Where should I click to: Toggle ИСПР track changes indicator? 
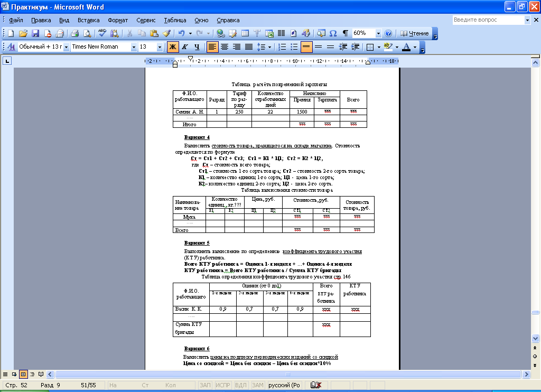[x=222, y=385]
